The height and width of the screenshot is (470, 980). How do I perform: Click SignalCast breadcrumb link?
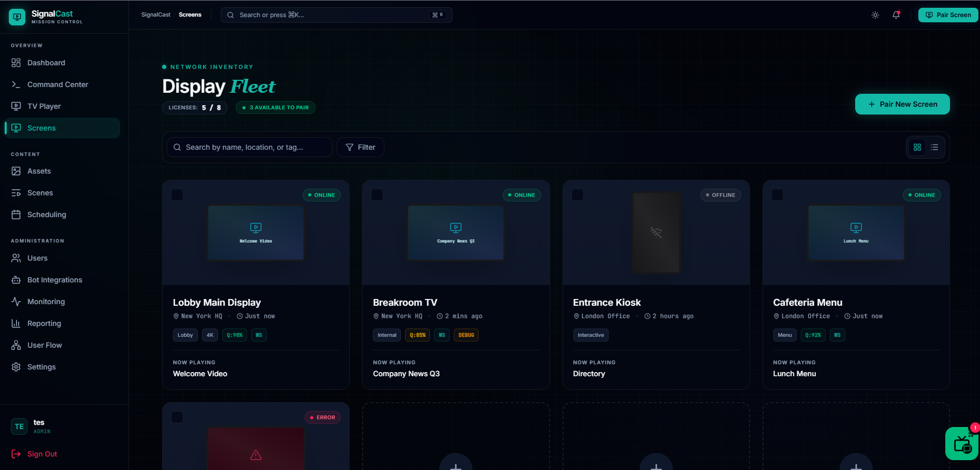(x=156, y=15)
